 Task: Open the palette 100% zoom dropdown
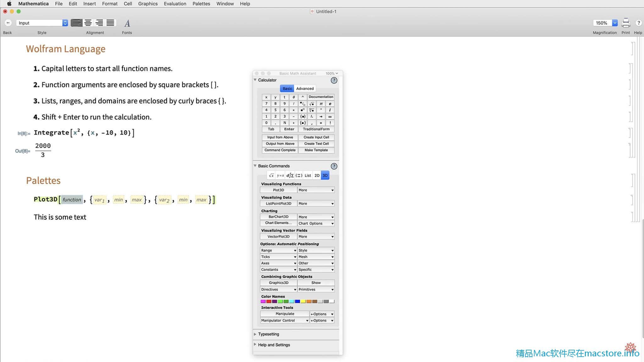point(332,74)
